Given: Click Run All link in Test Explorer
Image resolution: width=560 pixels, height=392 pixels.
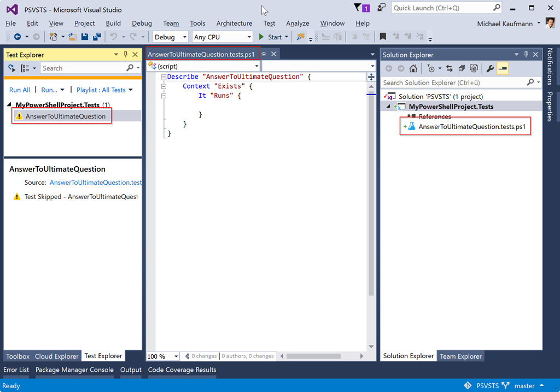Looking at the screenshot, I should [x=20, y=90].
